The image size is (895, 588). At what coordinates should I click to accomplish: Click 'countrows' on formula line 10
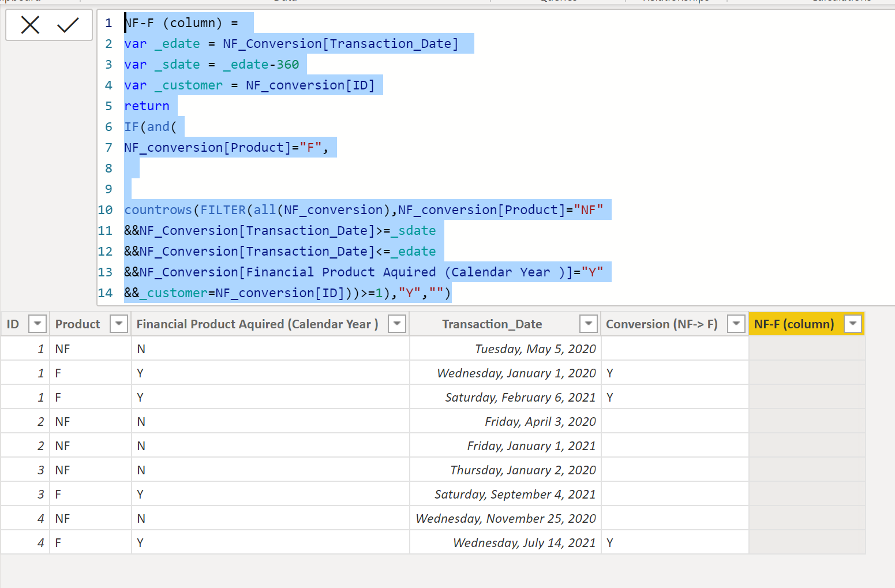[x=158, y=209]
